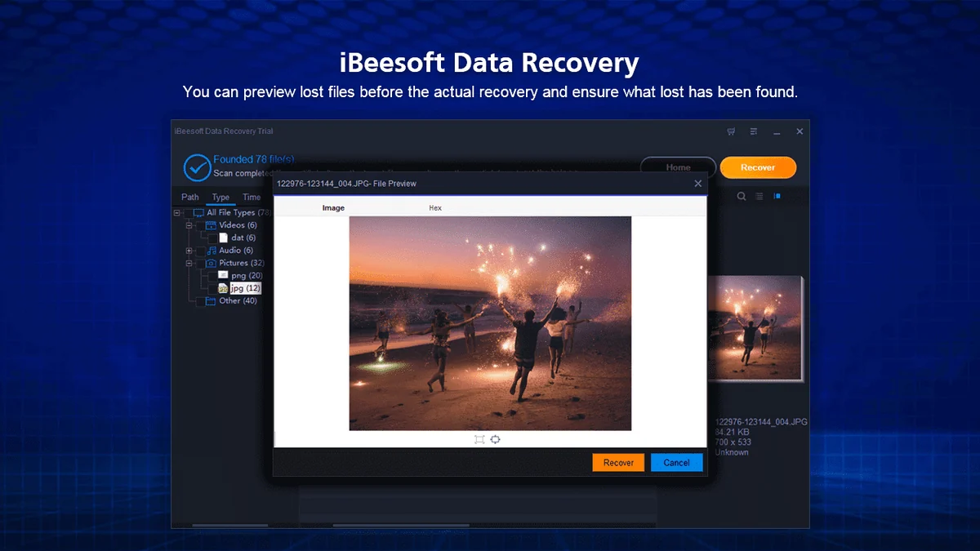Click the fit-to-window icon below preview image

click(x=479, y=439)
